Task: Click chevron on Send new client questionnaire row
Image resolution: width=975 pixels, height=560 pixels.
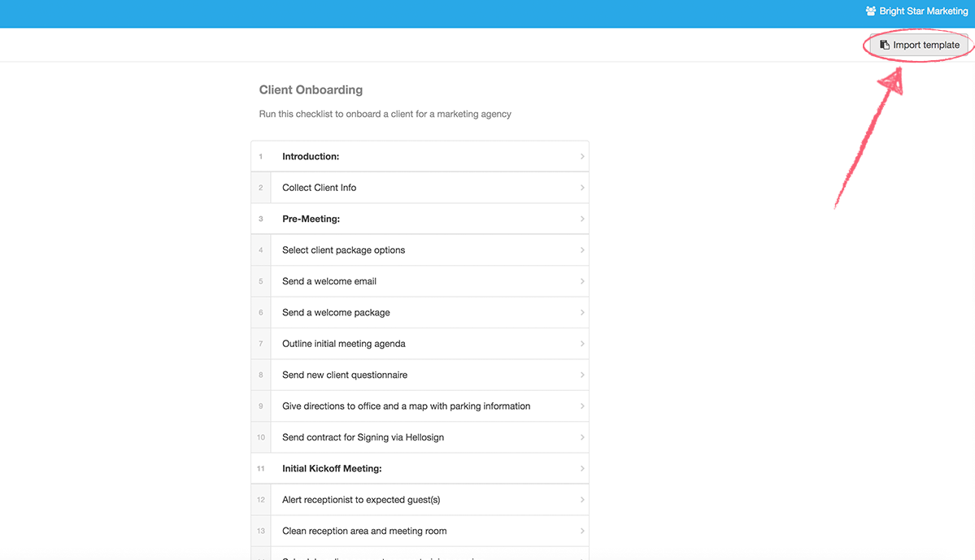Action: [582, 375]
